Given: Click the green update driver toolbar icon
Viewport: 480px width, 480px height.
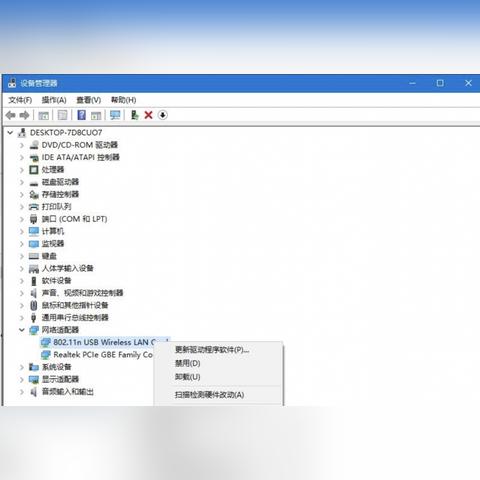Looking at the screenshot, I should coord(134,115).
